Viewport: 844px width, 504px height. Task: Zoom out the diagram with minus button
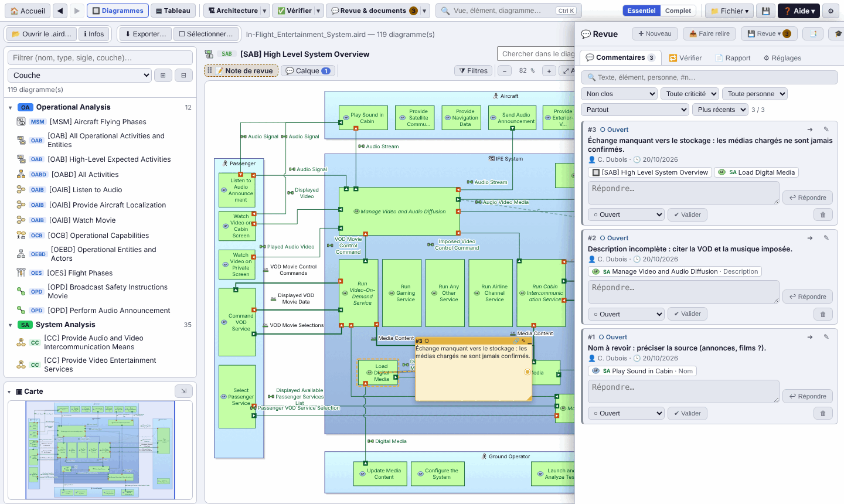click(x=505, y=71)
